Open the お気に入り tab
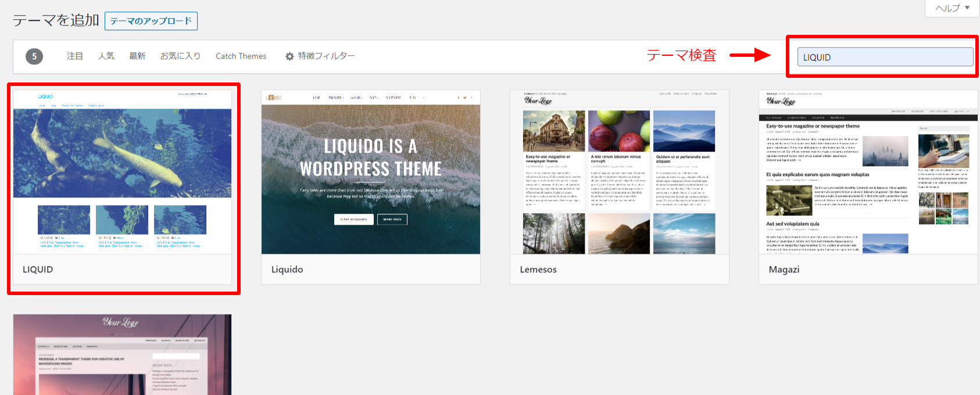The width and height of the screenshot is (980, 395). (x=180, y=56)
